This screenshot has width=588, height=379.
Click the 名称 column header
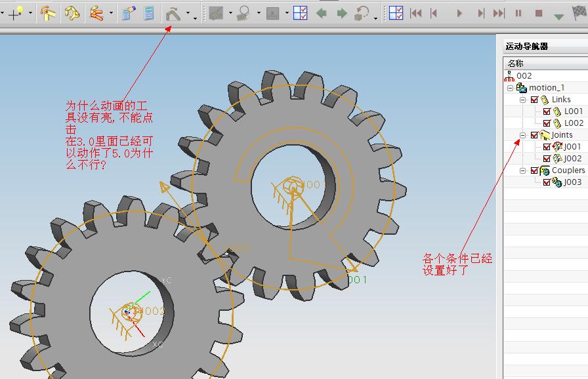point(515,64)
